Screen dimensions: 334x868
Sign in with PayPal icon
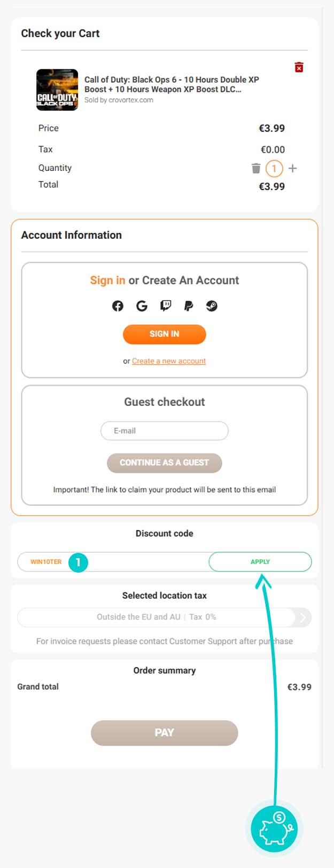point(189,306)
